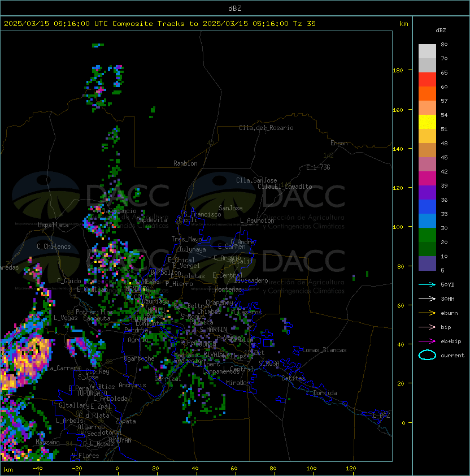
Task: Click the Mirador place label
Action: point(238,383)
